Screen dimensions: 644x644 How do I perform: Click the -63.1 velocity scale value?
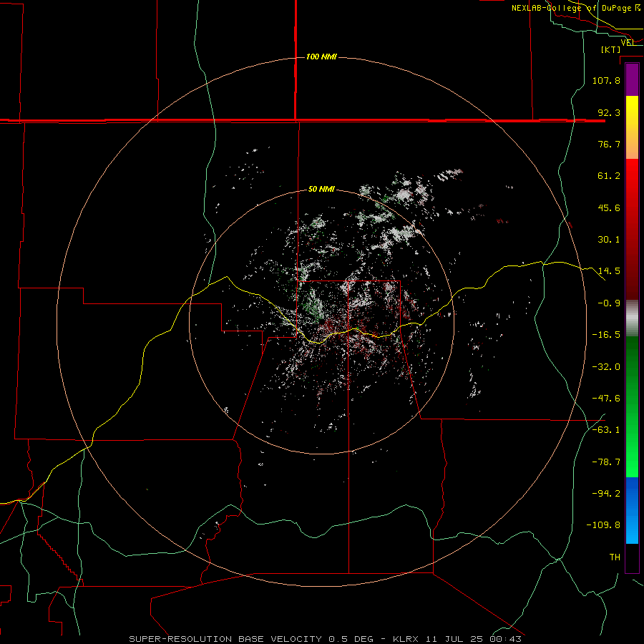[606, 430]
